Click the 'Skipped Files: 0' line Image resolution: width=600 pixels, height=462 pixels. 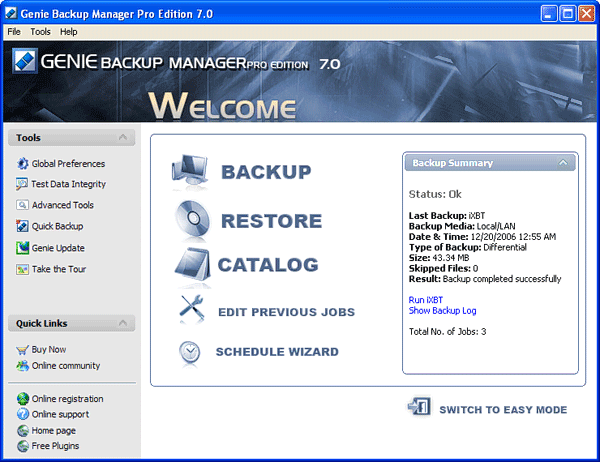443,268
